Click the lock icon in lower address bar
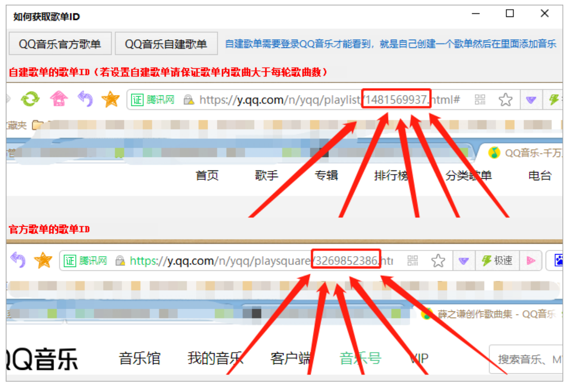Viewport: 571px width, 392px height. pyautogui.click(x=120, y=260)
